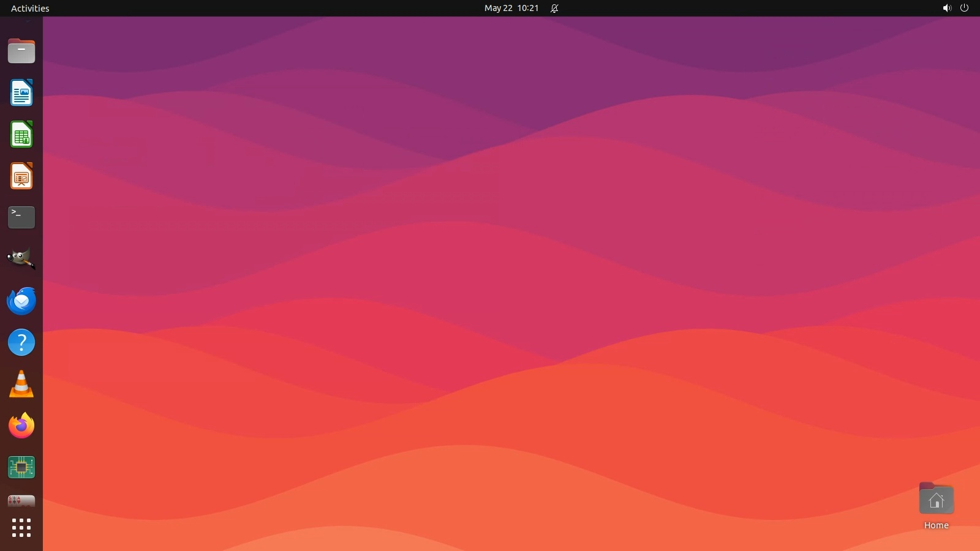Image resolution: width=980 pixels, height=551 pixels.
Task: Open the Files manager from the dock
Action: coord(21,51)
